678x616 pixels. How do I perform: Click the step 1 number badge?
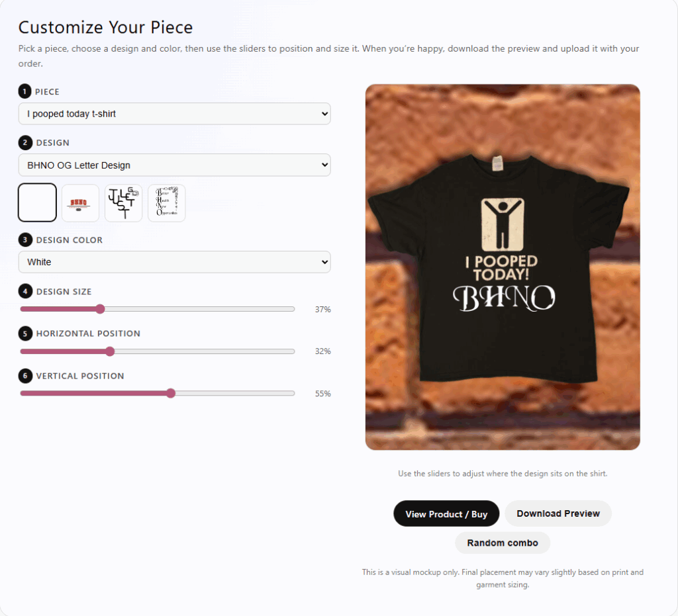tap(24, 91)
